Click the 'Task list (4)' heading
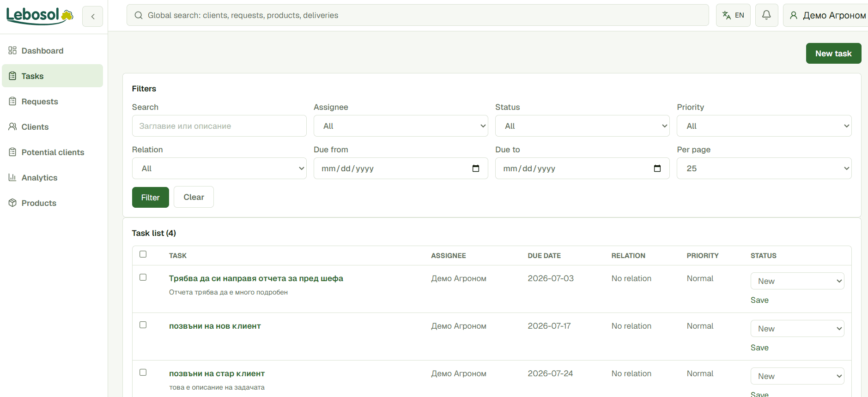868x397 pixels. click(x=154, y=233)
